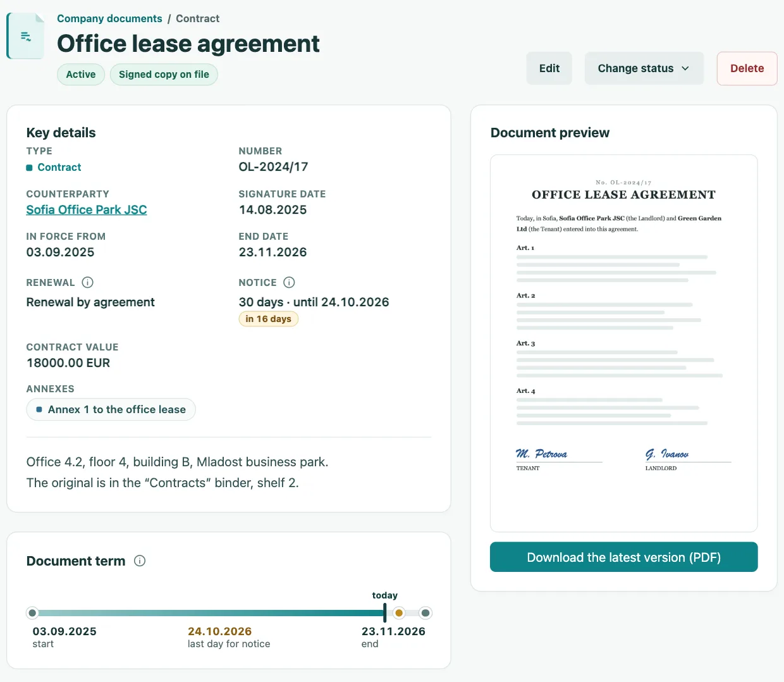Click the document file icon beside the title
Image resolution: width=784 pixels, height=682 pixels.
tap(25, 36)
